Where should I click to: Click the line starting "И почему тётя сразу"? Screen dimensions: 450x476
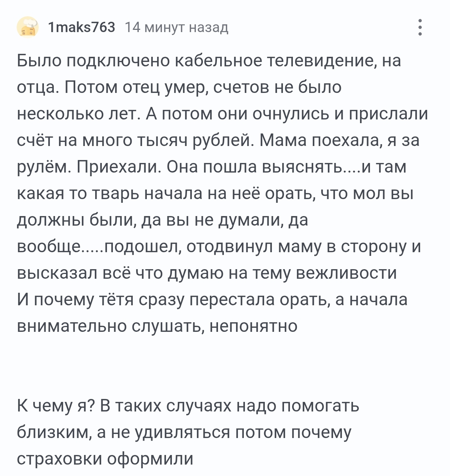click(x=212, y=300)
